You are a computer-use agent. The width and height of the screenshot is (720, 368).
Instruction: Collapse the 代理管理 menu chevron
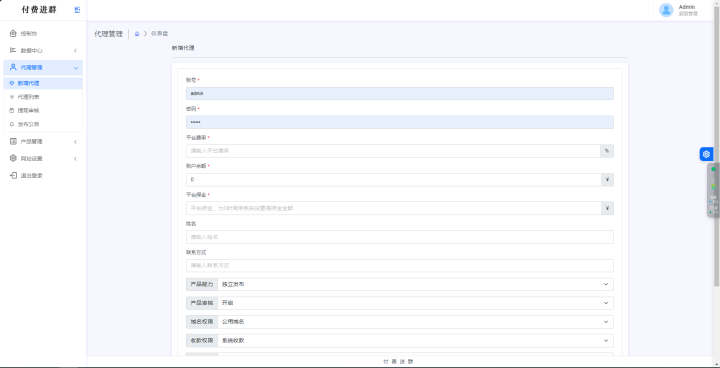pyautogui.click(x=75, y=68)
